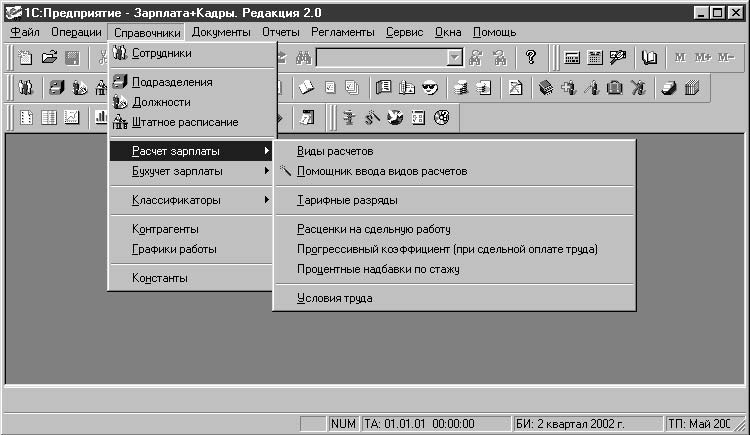This screenshot has height=435, width=750.
Task: Select Виды расчетов from submenu
Action: click(x=335, y=151)
